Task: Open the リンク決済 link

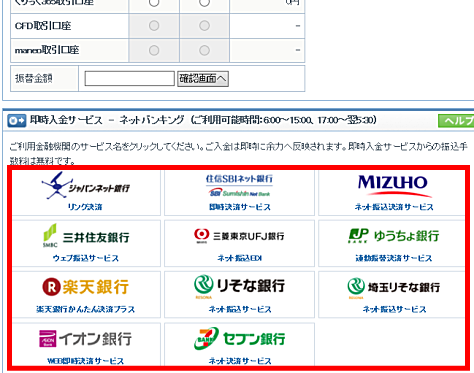Action: 85,207
